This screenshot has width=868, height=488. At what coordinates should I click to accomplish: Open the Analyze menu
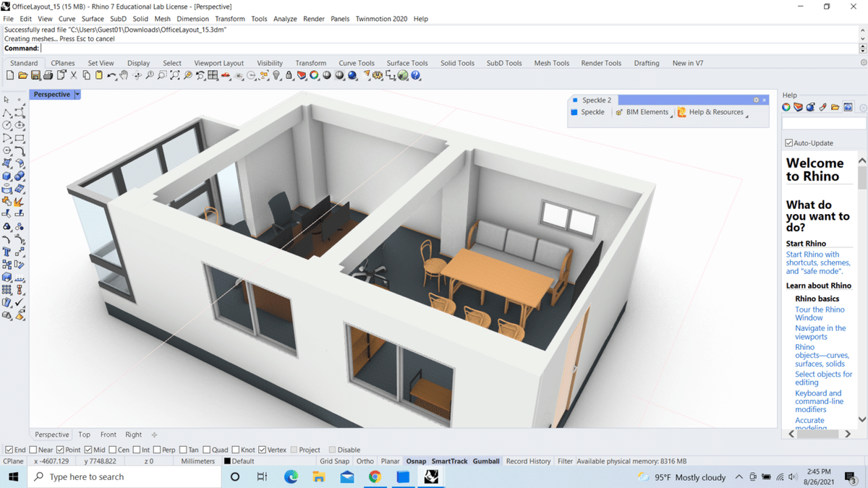(285, 19)
